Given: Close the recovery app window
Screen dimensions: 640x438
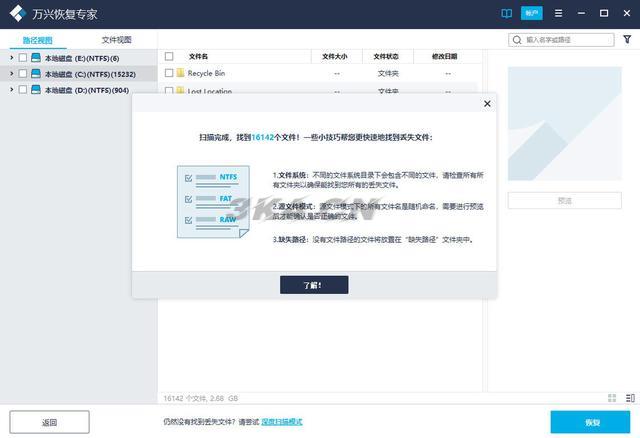Looking at the screenshot, I should pos(627,13).
